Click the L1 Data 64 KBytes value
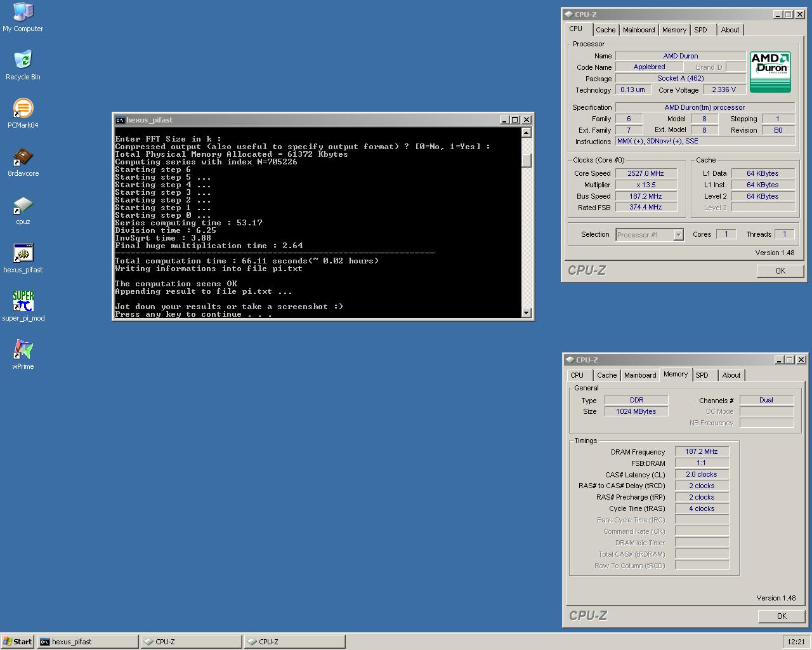 coord(763,173)
